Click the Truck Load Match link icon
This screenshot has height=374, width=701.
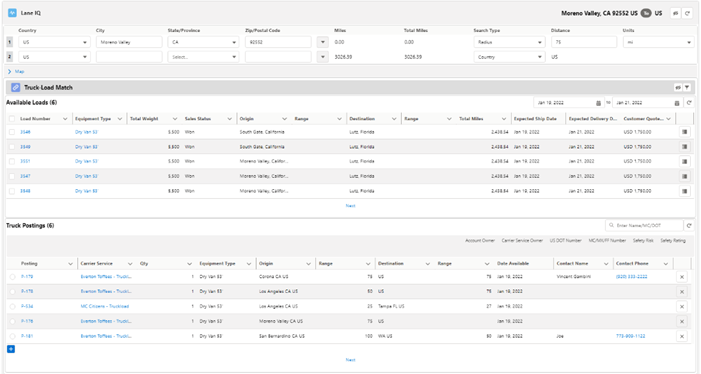coord(16,87)
